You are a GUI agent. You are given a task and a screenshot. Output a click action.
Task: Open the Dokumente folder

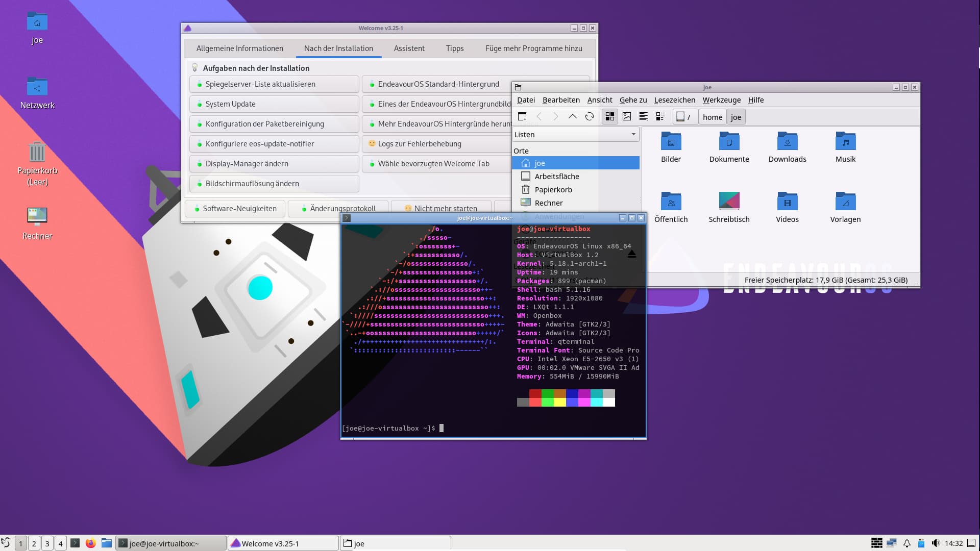729,147
